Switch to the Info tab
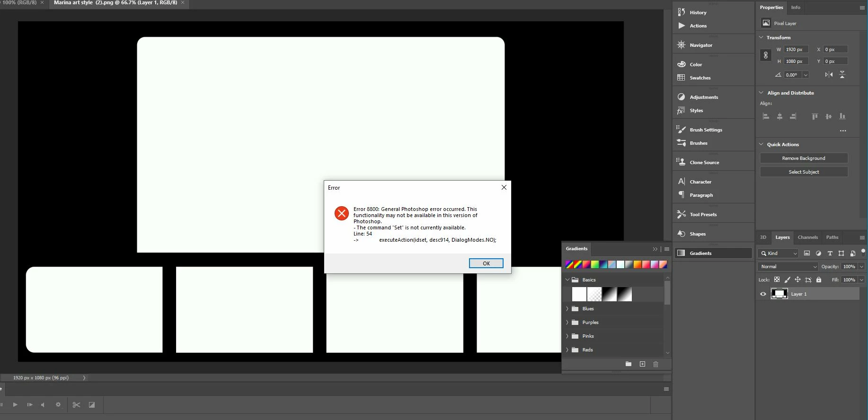Screen dimensions: 868x420 click(x=796, y=8)
